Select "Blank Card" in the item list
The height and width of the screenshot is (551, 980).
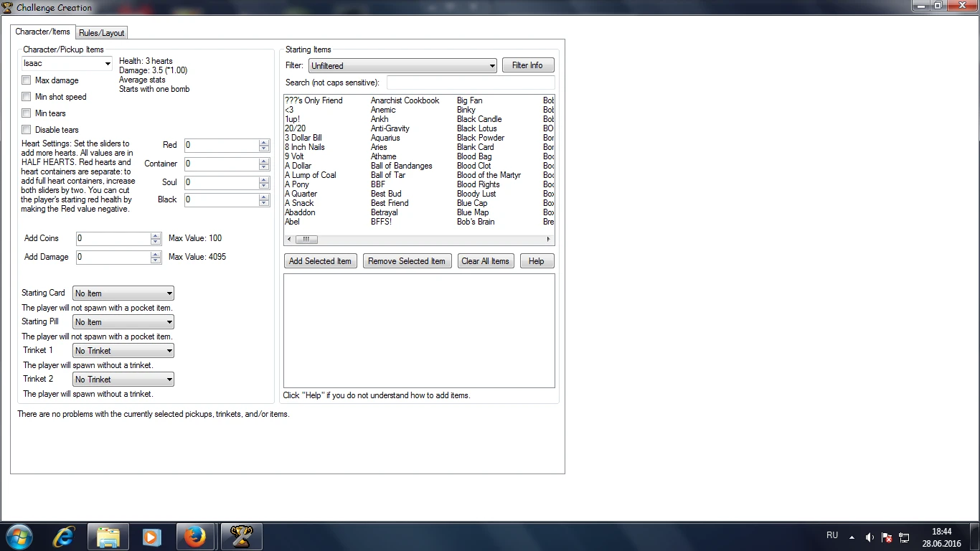coord(476,147)
